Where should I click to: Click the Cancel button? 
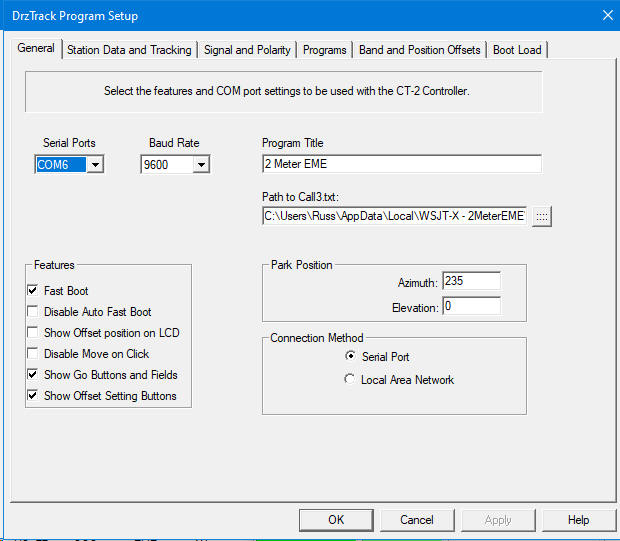pyautogui.click(x=417, y=520)
